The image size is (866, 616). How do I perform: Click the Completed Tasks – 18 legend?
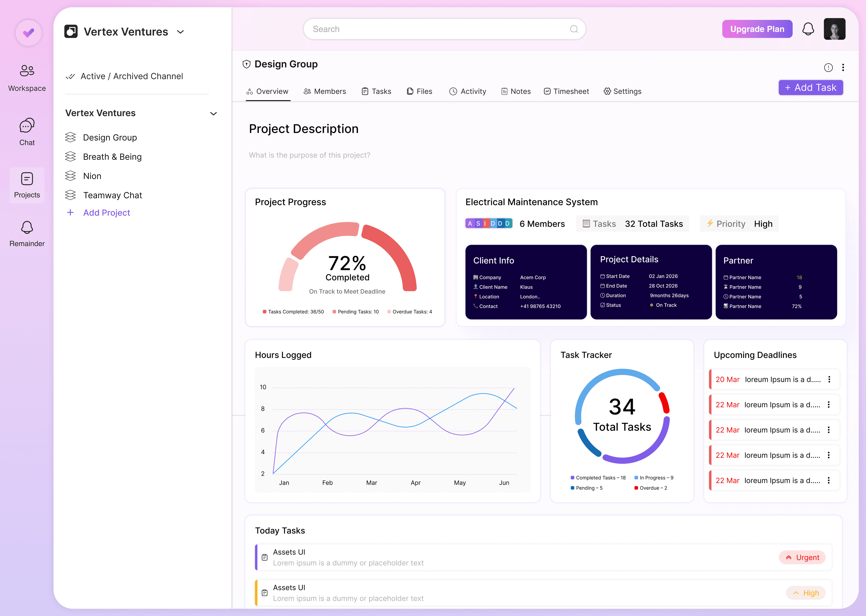pyautogui.click(x=598, y=478)
